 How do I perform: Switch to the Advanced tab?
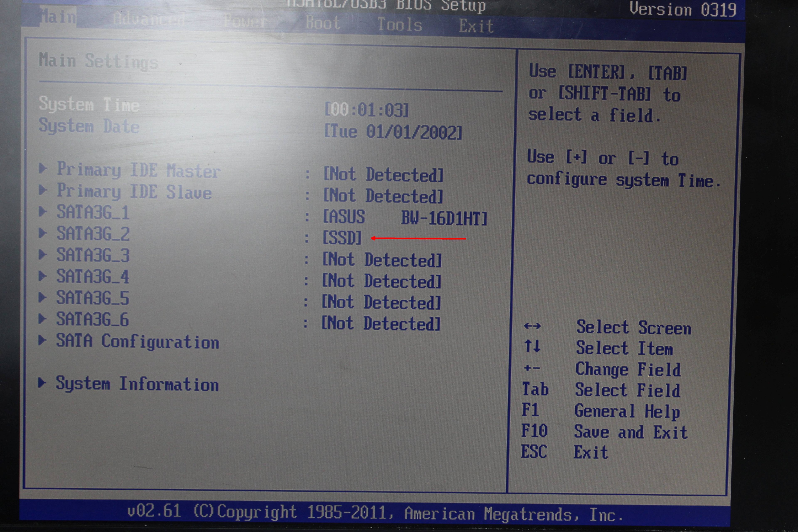point(149,19)
